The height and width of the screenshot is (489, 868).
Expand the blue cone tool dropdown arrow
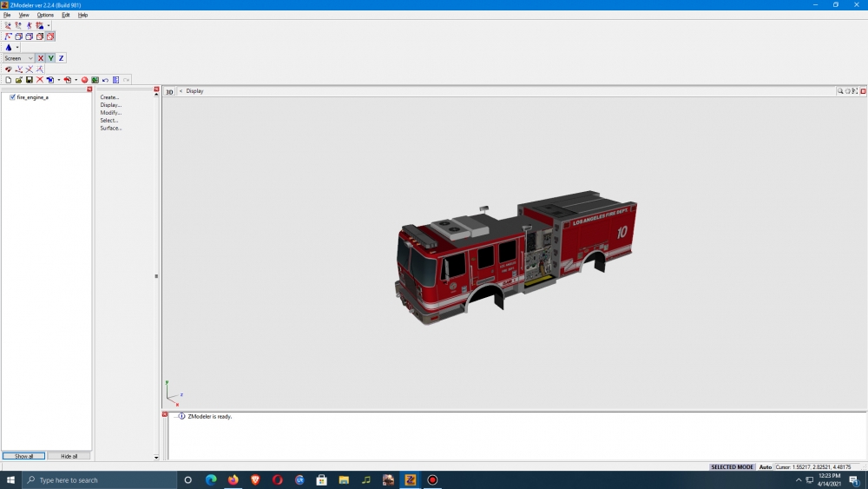16,47
